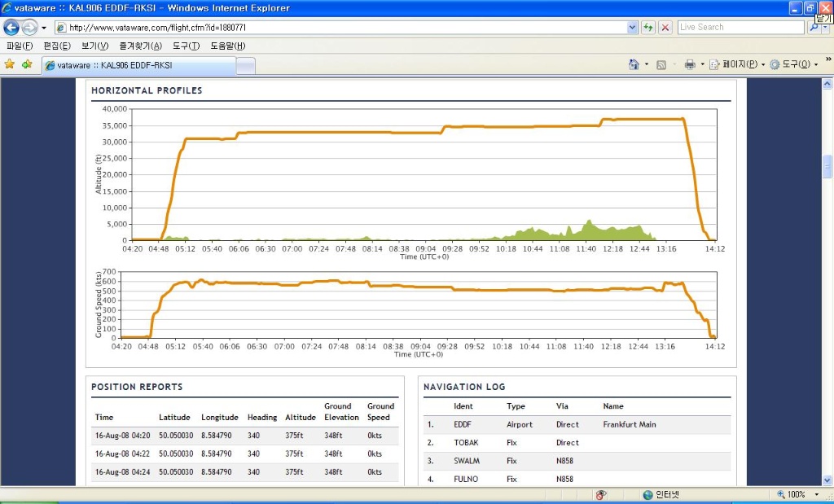Click the new blank tab button
The image size is (834, 504).
pos(245,65)
